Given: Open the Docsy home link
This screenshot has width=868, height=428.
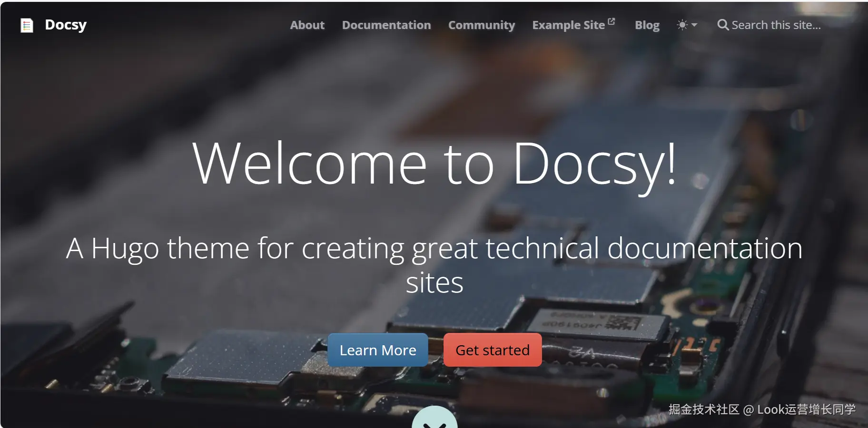Looking at the screenshot, I should pos(66,25).
